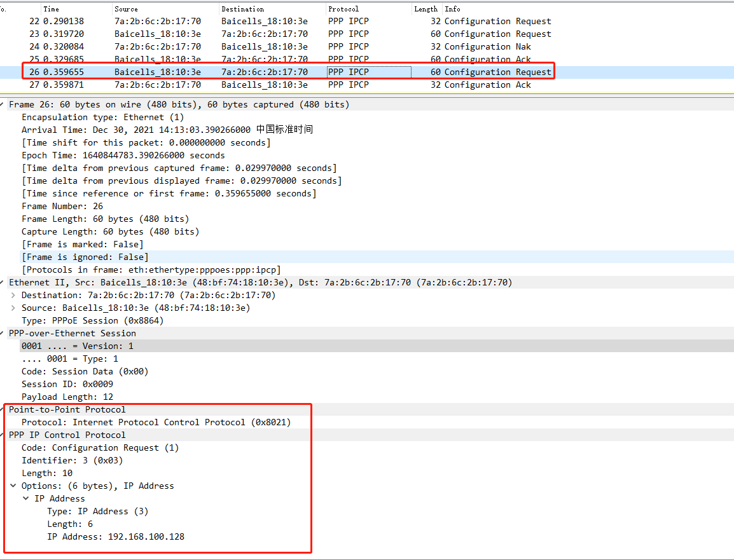Collapse the Options (6 bytes) tree node

point(13,486)
